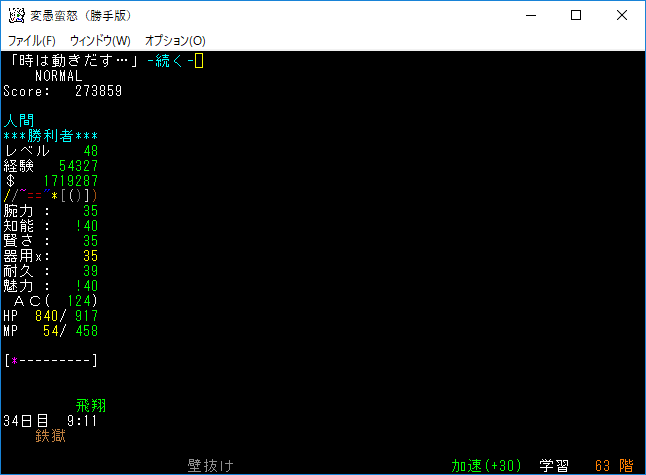Click the equipment symbols row
Screen dimensions: 646x475
click(x=51, y=195)
